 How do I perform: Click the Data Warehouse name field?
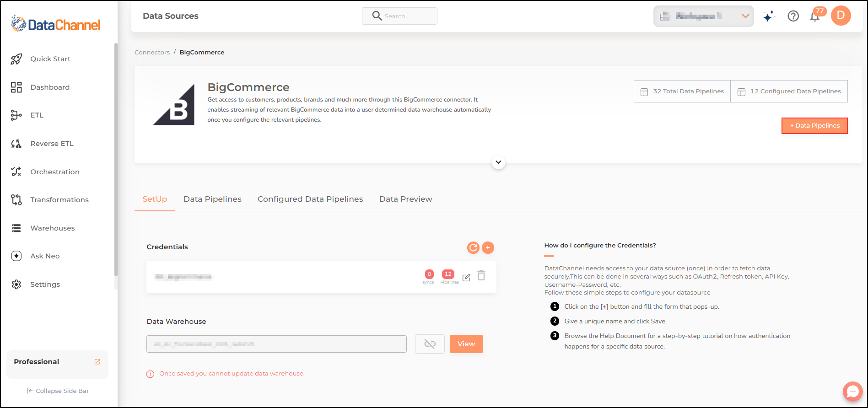tap(276, 344)
